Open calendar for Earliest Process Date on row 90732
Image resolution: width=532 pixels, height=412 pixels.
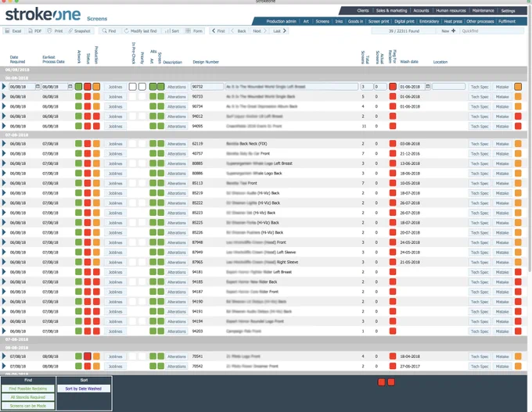[x=70, y=87]
